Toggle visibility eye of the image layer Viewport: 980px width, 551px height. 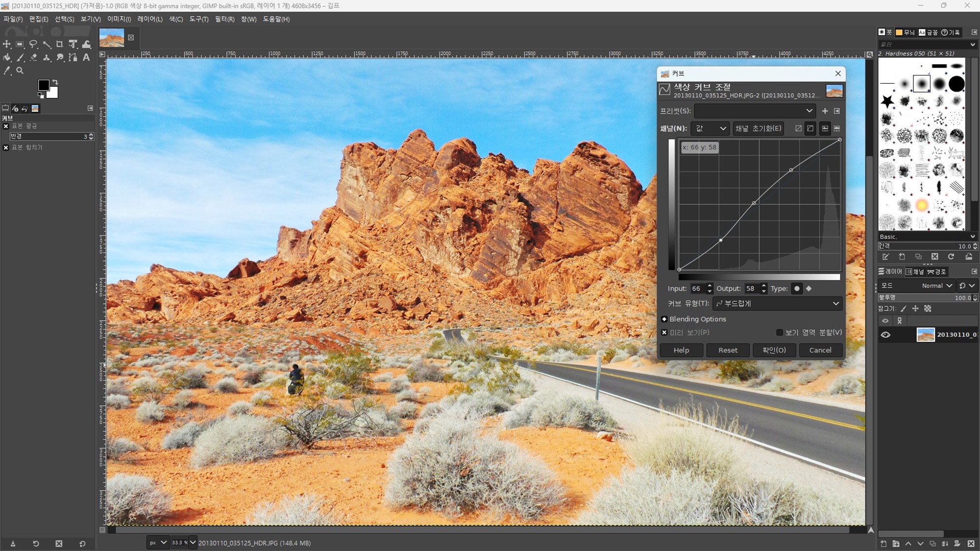click(x=885, y=335)
